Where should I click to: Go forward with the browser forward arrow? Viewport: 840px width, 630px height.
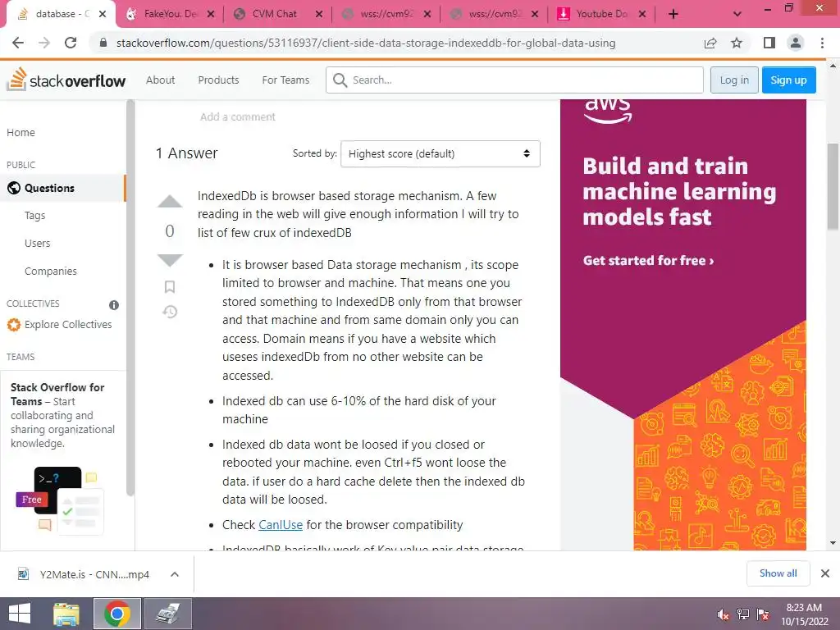point(44,43)
